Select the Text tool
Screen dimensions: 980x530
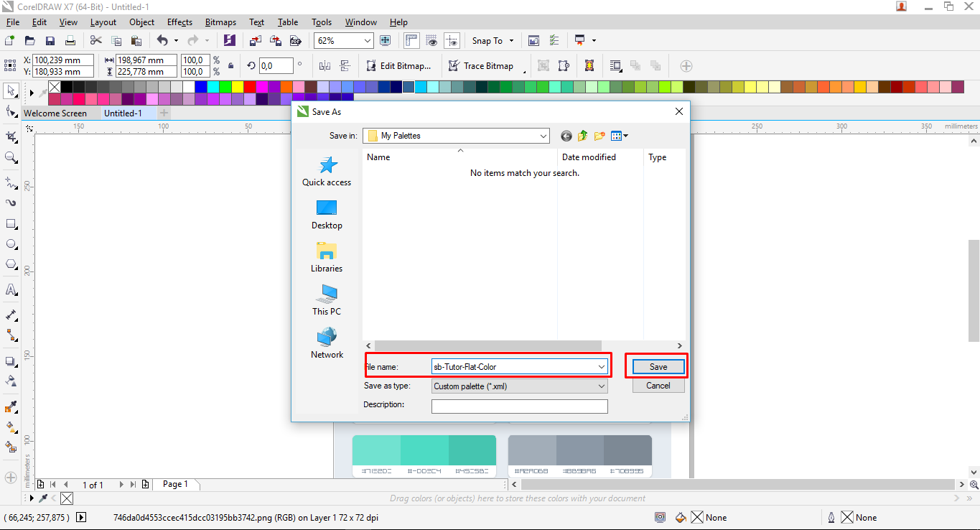click(11, 290)
